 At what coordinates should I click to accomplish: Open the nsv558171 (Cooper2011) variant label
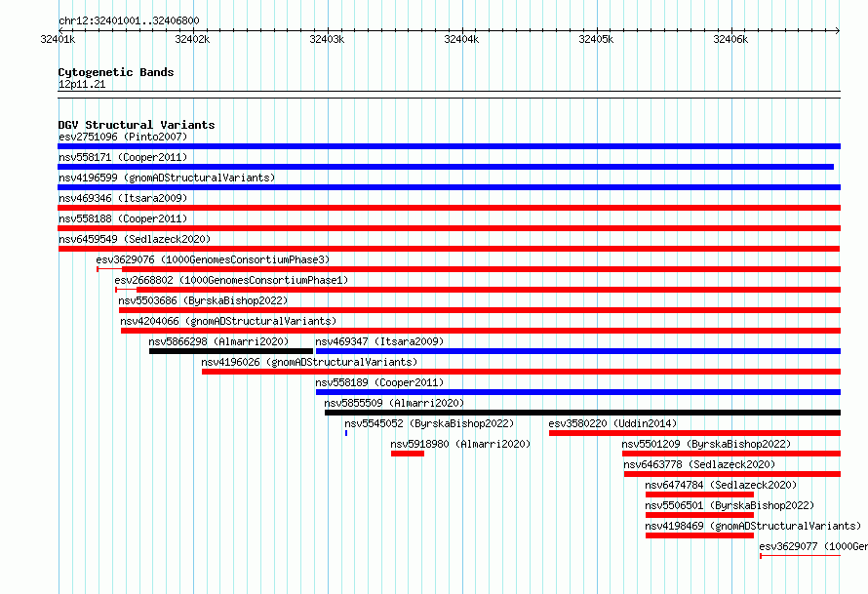tap(123, 157)
